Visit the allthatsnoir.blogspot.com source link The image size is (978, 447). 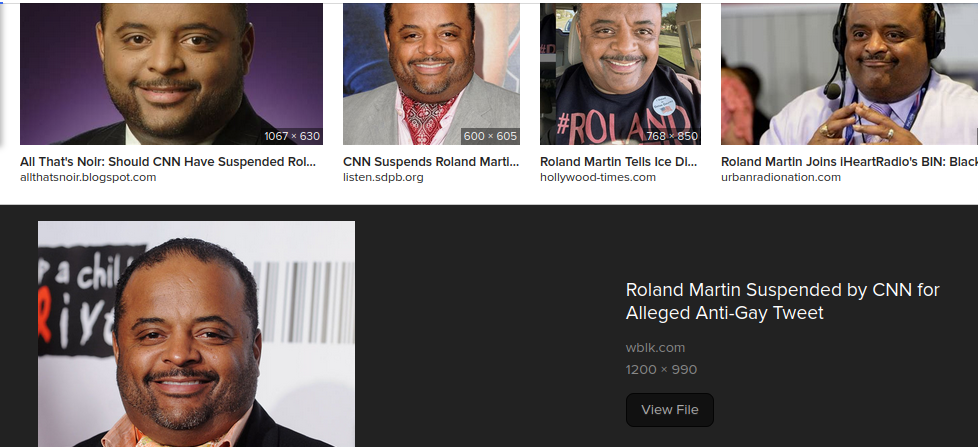88,177
